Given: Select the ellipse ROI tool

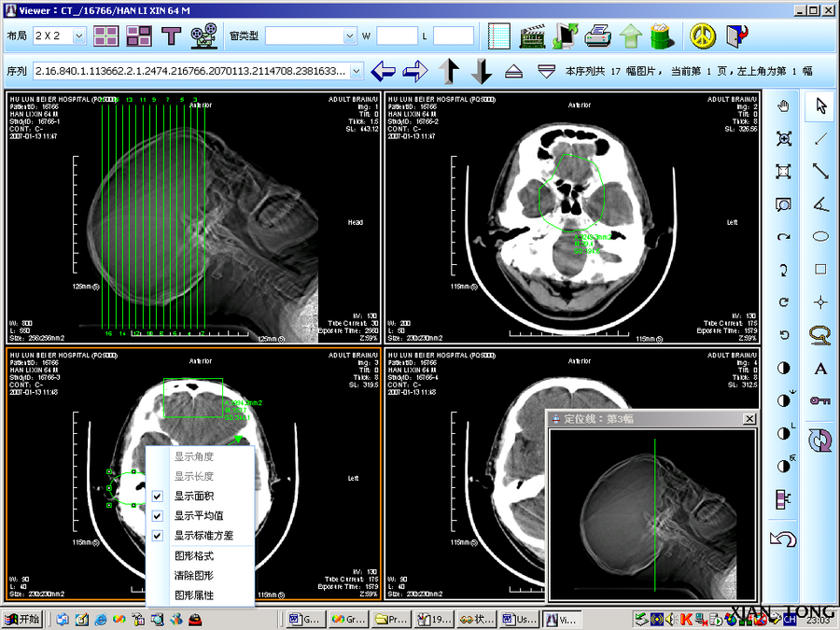Looking at the screenshot, I should click(820, 236).
